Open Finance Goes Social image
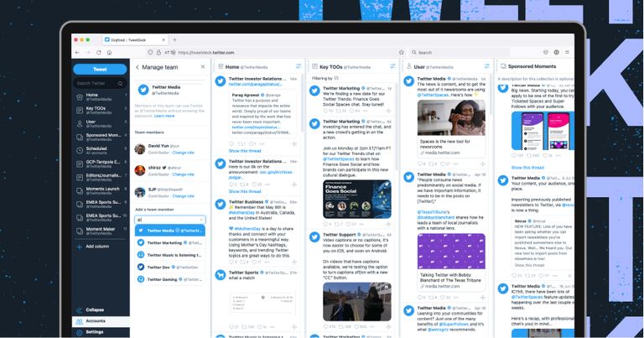644x338 pixels. click(x=357, y=199)
